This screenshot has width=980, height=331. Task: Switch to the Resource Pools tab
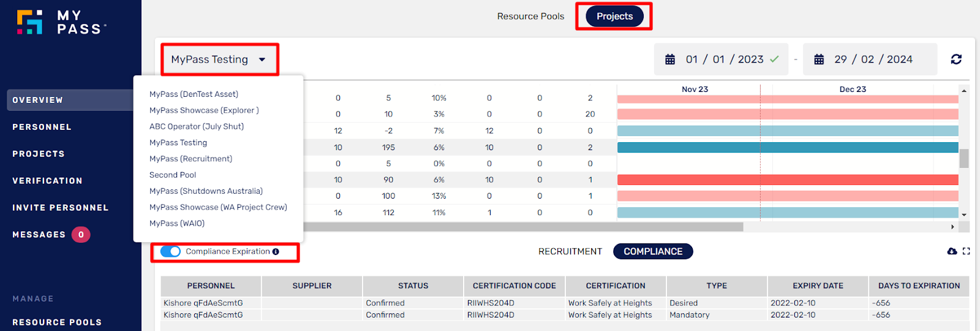[x=530, y=17]
